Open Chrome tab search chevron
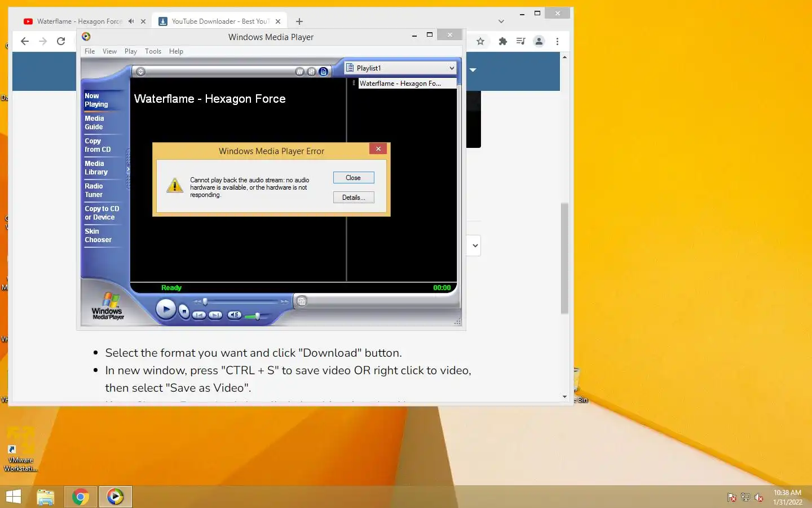Image resolution: width=812 pixels, height=508 pixels. (501, 21)
